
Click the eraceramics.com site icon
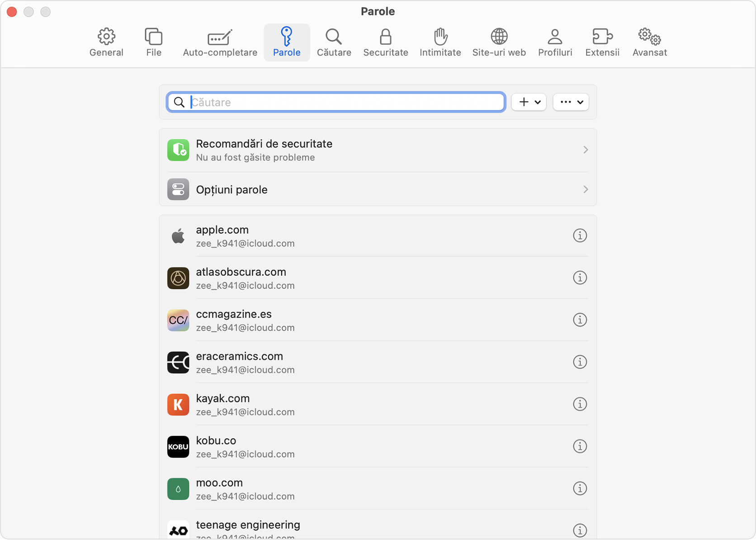coord(178,362)
